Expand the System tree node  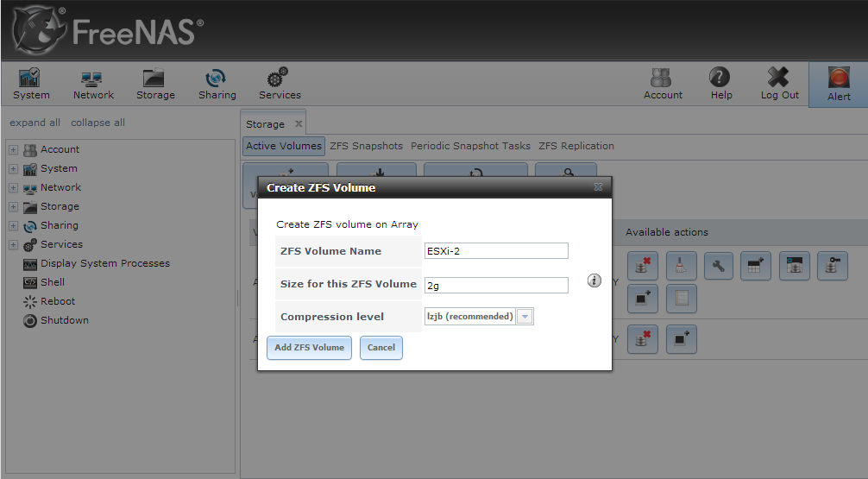(x=13, y=168)
